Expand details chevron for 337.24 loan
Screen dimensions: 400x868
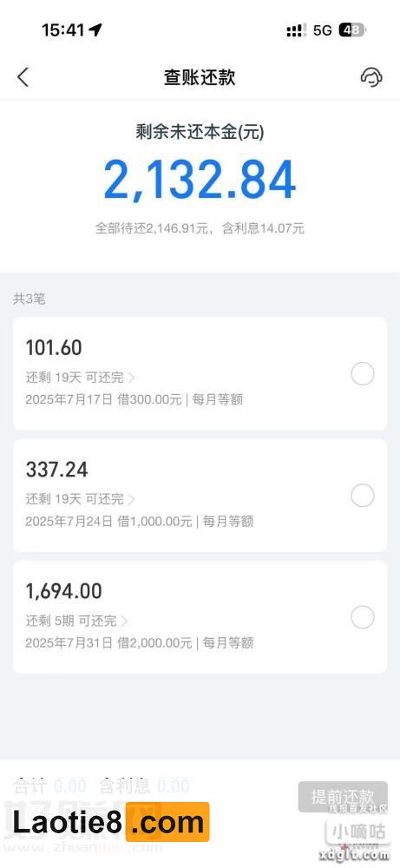131,499
